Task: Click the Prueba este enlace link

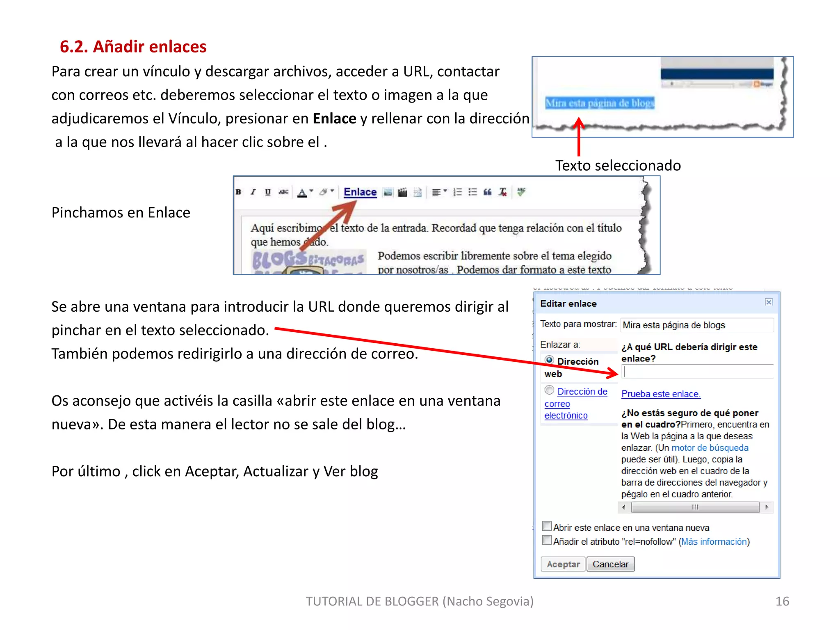Action: pyautogui.click(x=661, y=394)
